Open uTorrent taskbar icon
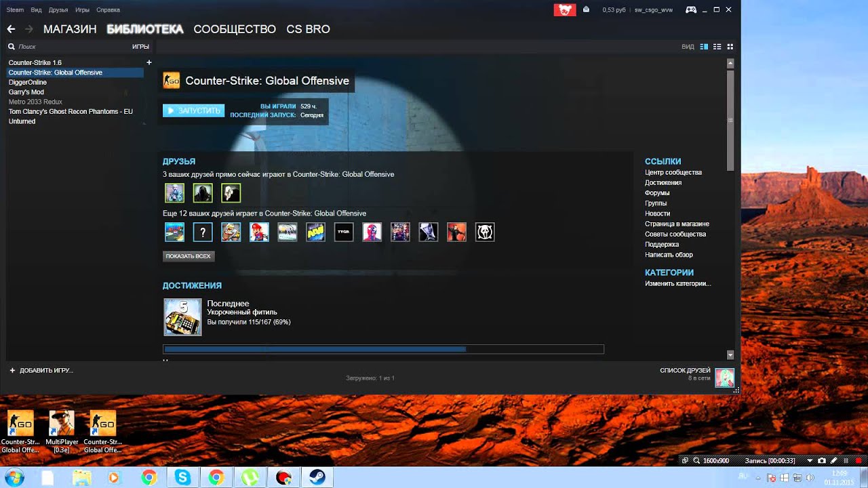This screenshot has height=488, width=868. click(250, 478)
